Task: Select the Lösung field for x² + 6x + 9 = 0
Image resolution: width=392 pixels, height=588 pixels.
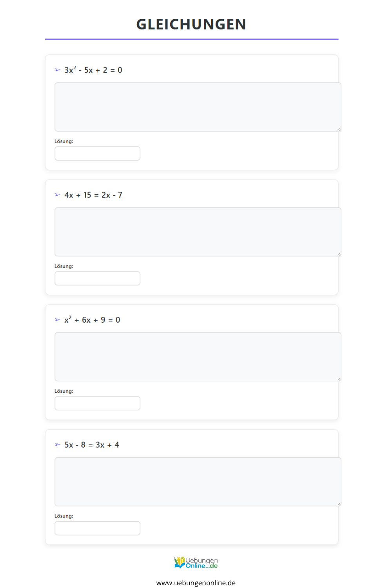Action: 98,403
